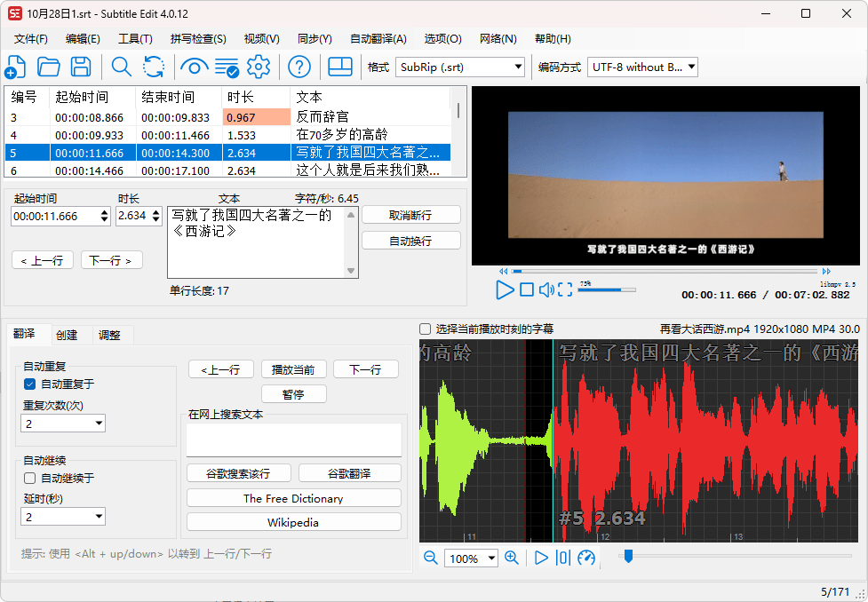Sort by the 起始时间 column header
Screen dimensions: 868x602
(92, 97)
